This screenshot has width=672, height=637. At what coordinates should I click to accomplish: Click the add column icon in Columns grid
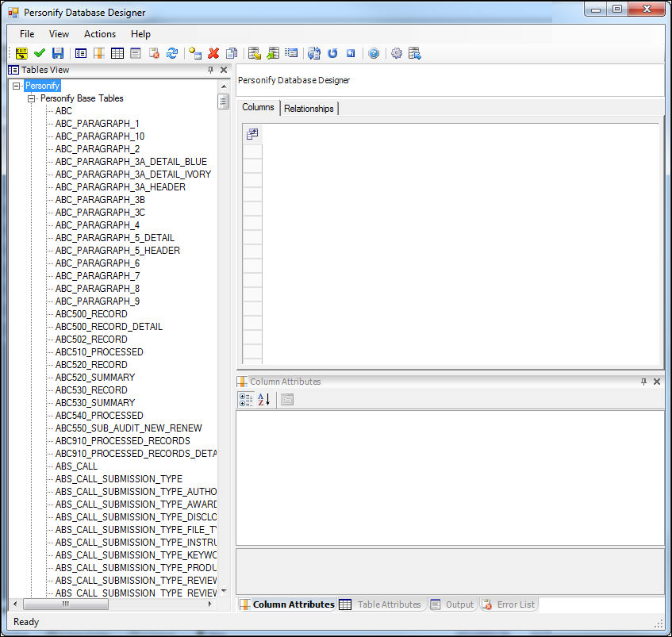(x=252, y=134)
